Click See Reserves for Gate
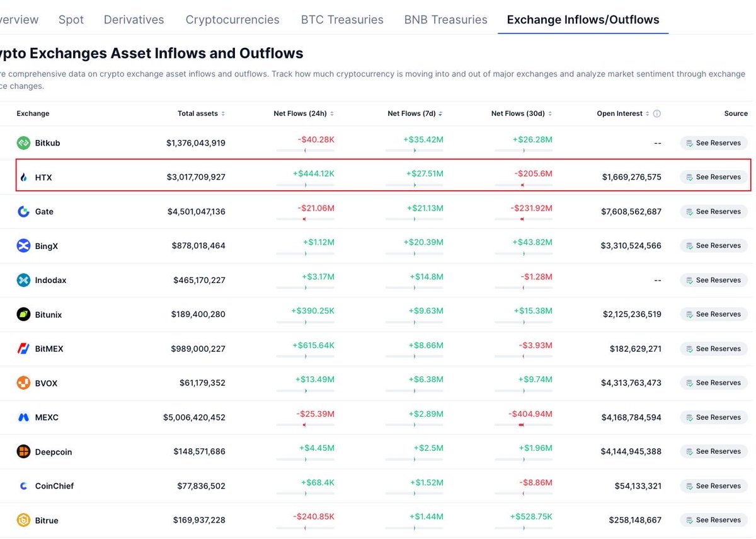 (x=714, y=212)
